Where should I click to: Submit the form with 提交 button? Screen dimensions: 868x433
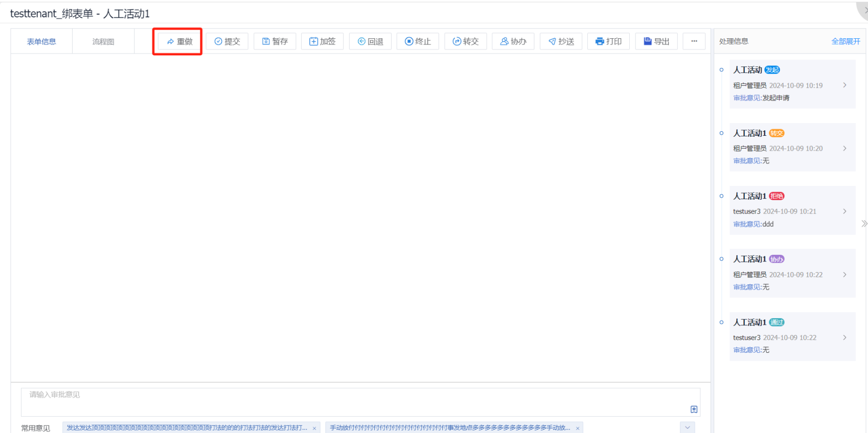[x=227, y=41]
